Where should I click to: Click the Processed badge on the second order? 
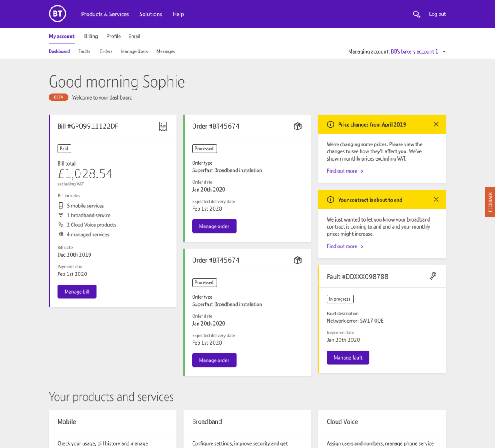(204, 282)
